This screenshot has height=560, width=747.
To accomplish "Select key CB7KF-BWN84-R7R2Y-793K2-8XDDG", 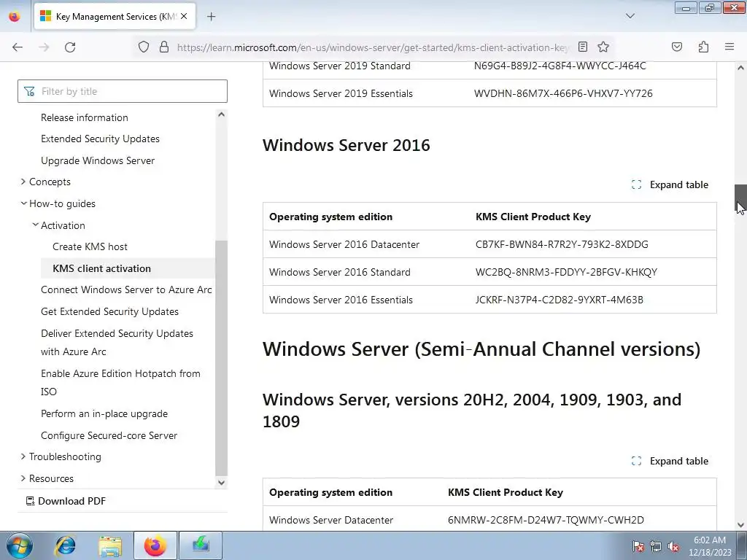I will (562, 244).
